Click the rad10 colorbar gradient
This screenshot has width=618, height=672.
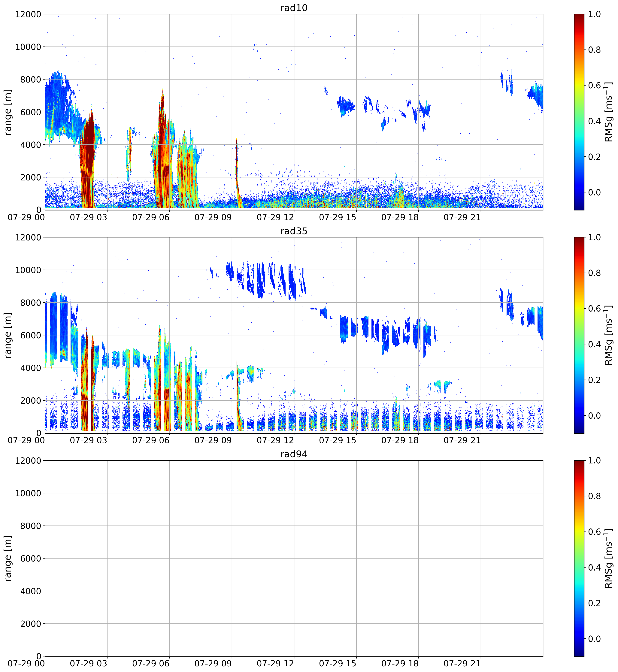(579, 112)
